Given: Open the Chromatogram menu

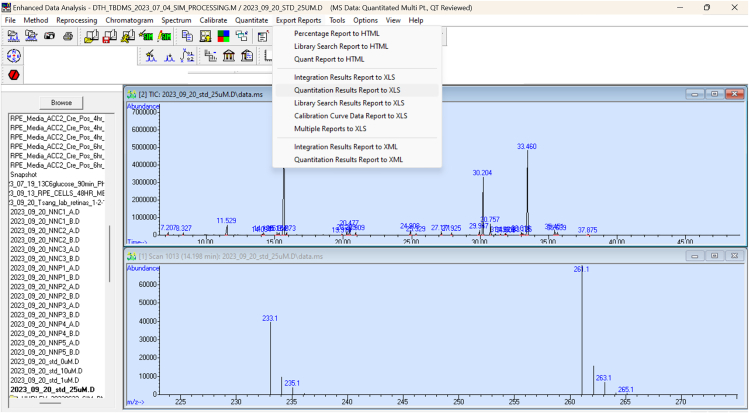Looking at the screenshot, I should (x=129, y=20).
